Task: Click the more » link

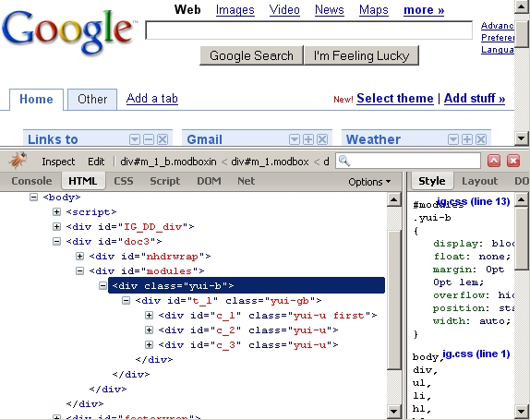Action: pos(424,10)
